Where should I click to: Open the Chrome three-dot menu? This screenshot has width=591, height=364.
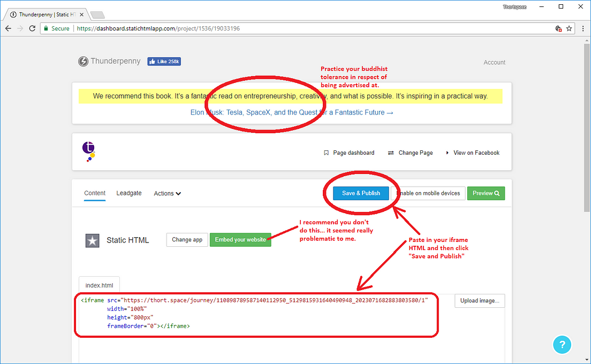click(x=583, y=28)
